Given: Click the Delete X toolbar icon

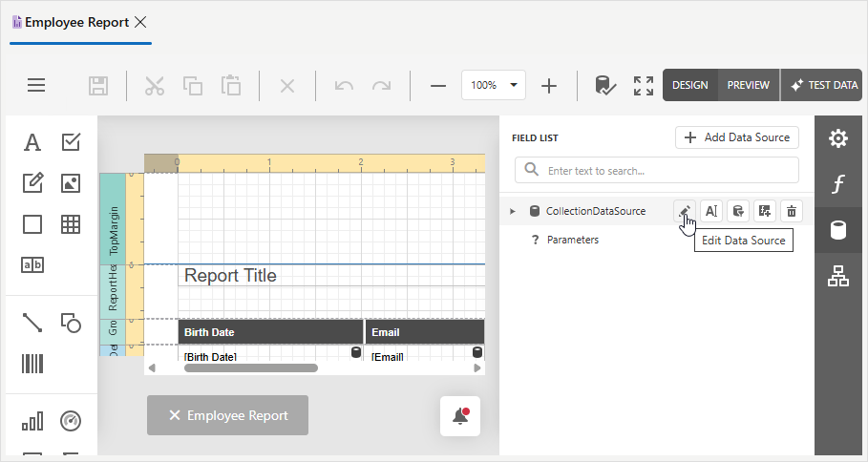Looking at the screenshot, I should click(x=287, y=86).
